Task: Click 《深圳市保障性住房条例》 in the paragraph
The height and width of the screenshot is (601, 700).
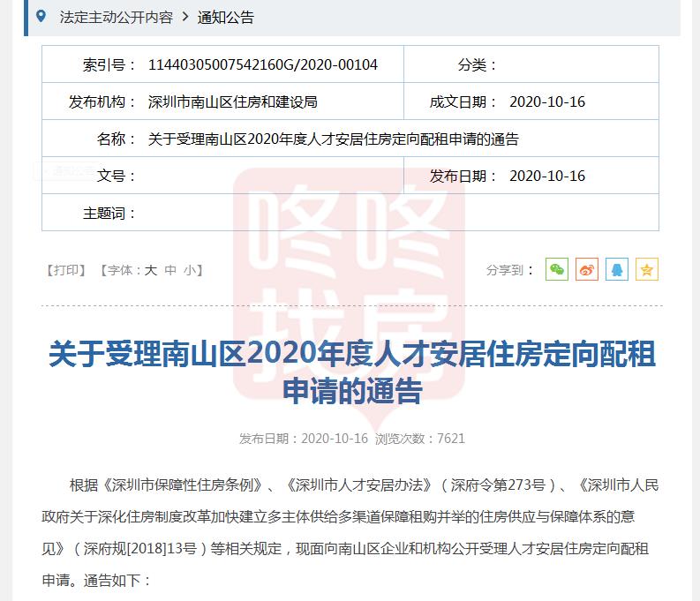Action: click(x=183, y=485)
